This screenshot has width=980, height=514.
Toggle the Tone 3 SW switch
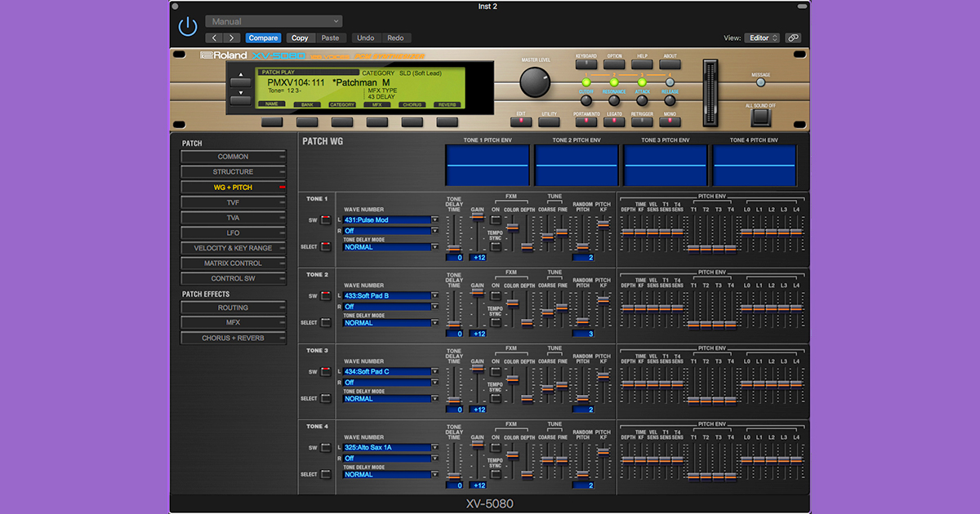click(x=326, y=372)
